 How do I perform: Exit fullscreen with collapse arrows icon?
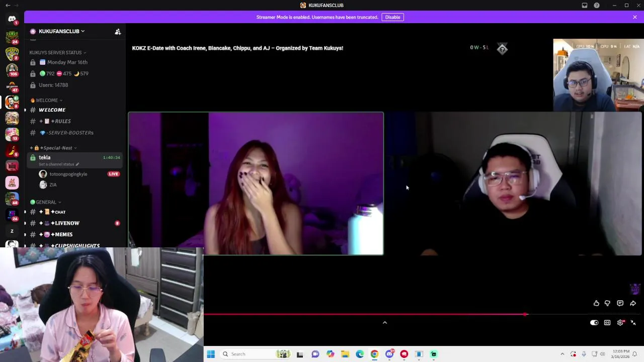click(x=633, y=323)
